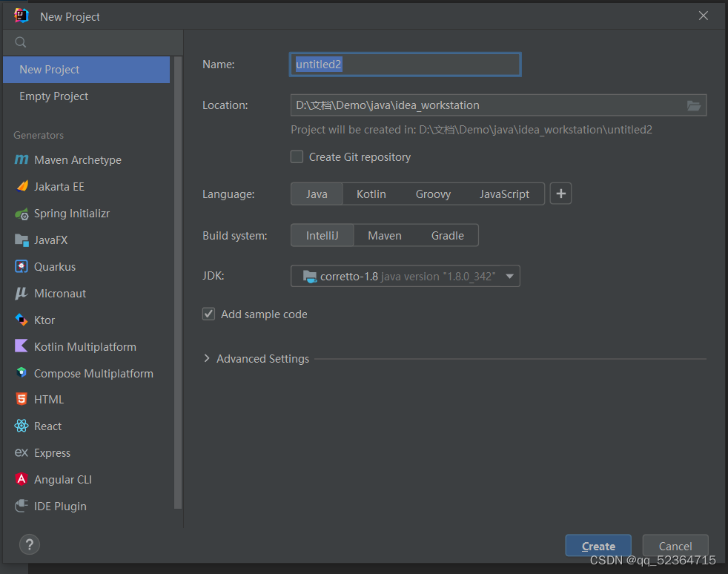This screenshot has width=728, height=574.
Task: Open the Quarkus generator
Action: 86,267
